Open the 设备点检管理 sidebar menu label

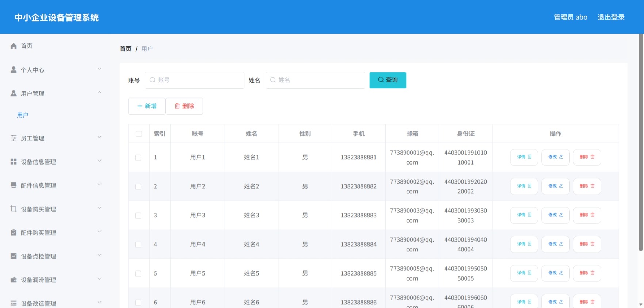38,257
